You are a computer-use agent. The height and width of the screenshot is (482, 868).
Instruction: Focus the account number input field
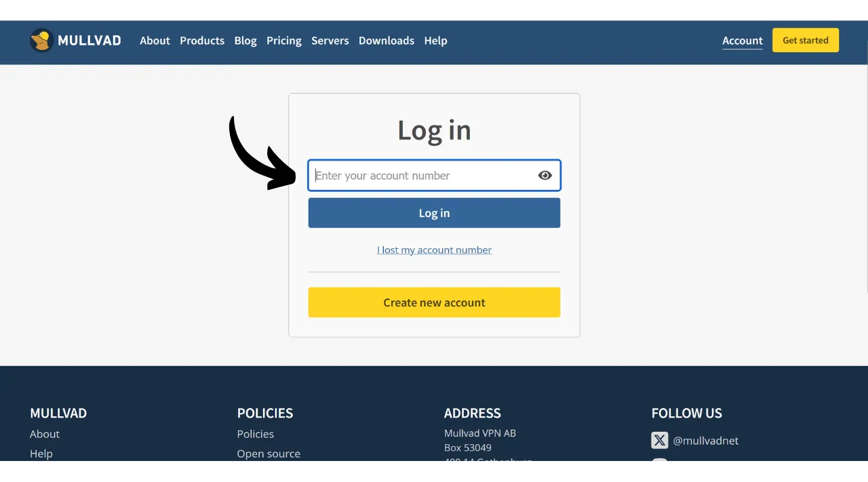click(420, 176)
